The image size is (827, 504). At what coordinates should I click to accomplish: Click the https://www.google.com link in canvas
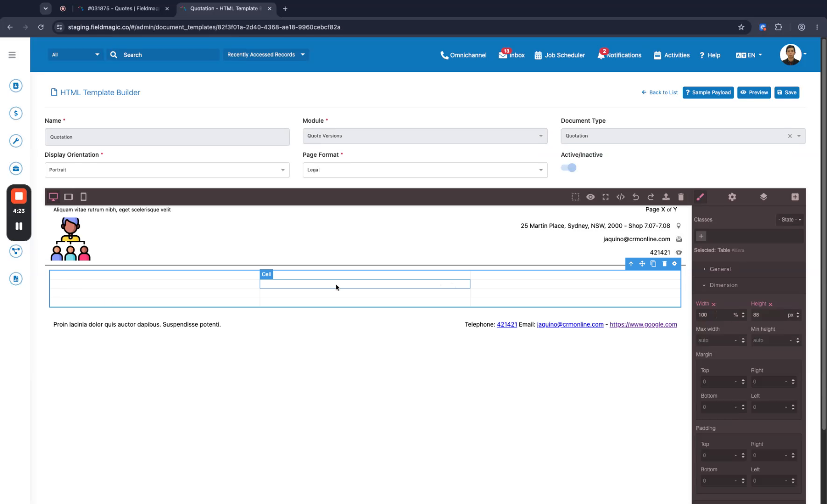(643, 324)
